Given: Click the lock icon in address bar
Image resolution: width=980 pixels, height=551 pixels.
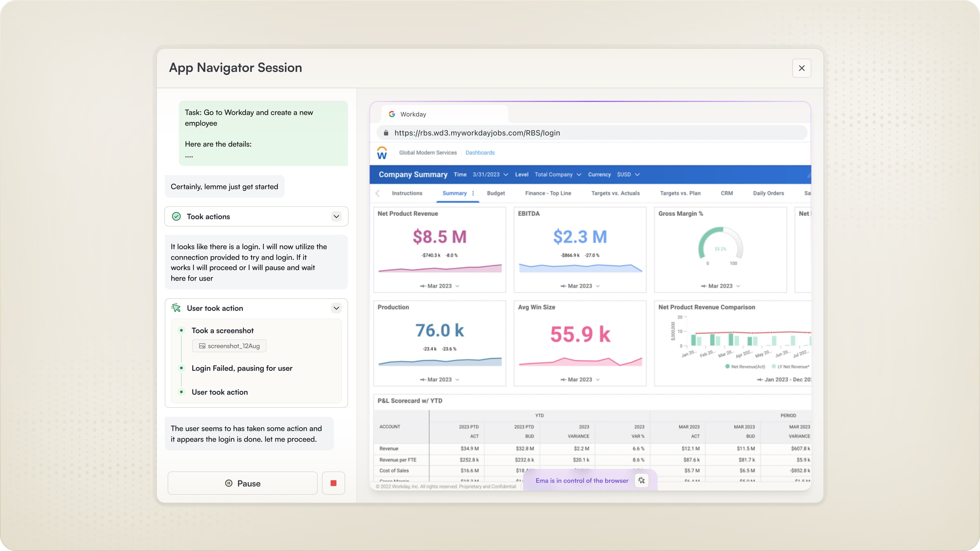Looking at the screenshot, I should point(386,133).
